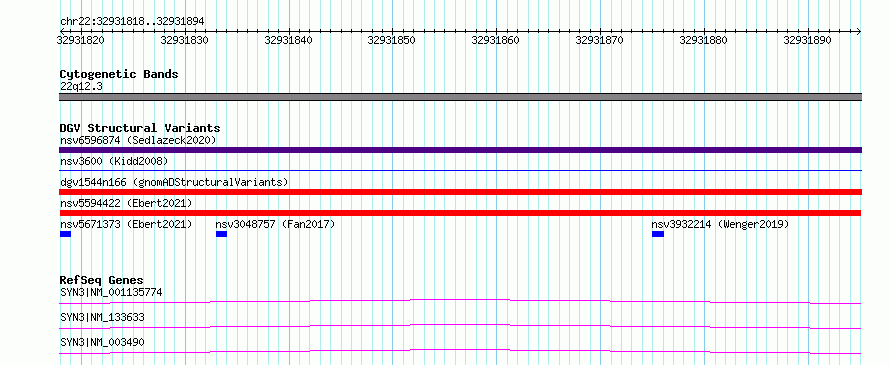
Task: Click ruler position 32931820
Action: coord(81,40)
